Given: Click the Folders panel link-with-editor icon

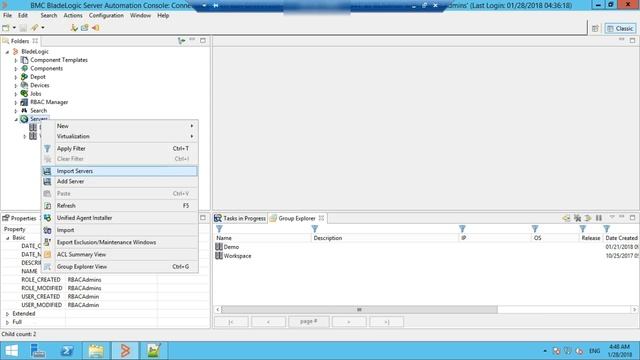Looking at the screenshot, I should pos(181,41).
